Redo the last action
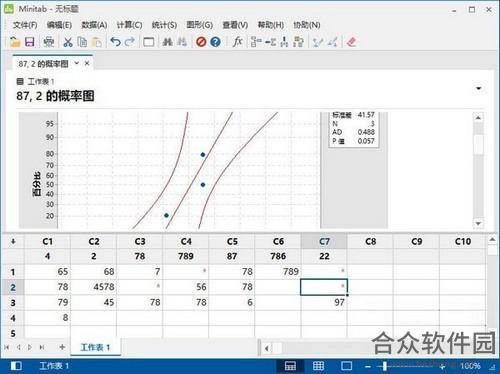 (130, 42)
